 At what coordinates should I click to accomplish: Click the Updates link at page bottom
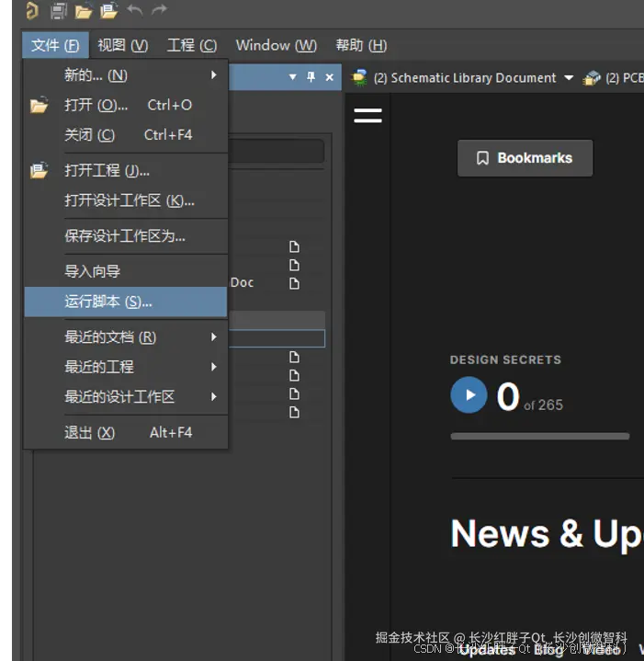point(487,650)
